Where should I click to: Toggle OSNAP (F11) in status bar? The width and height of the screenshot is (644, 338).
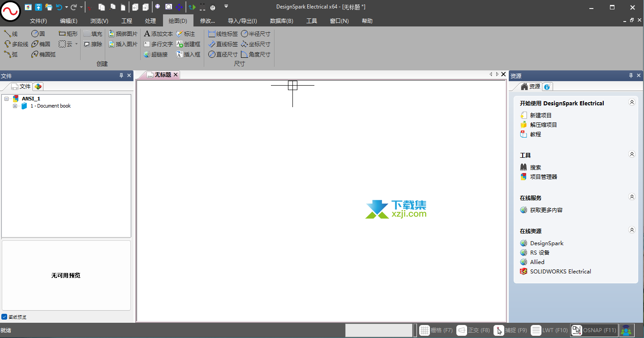coord(594,330)
